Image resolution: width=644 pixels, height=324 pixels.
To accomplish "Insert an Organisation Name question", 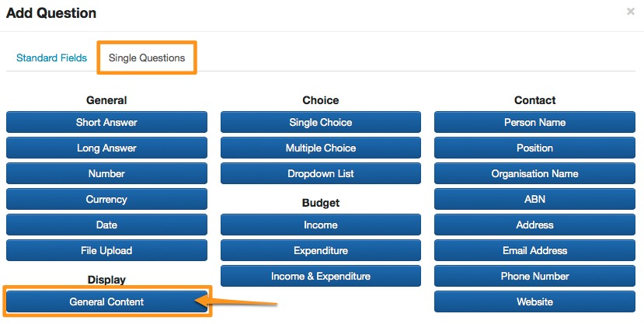I will point(534,173).
